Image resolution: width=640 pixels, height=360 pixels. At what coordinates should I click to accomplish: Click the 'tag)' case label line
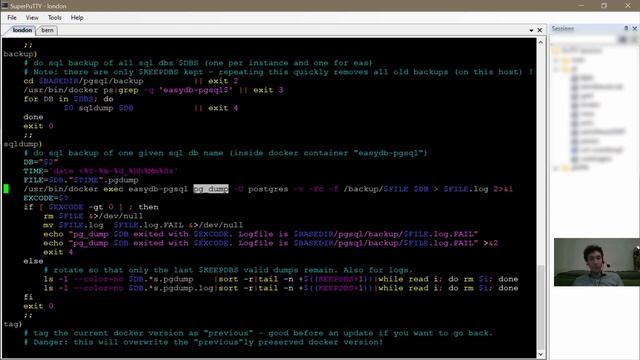13,324
